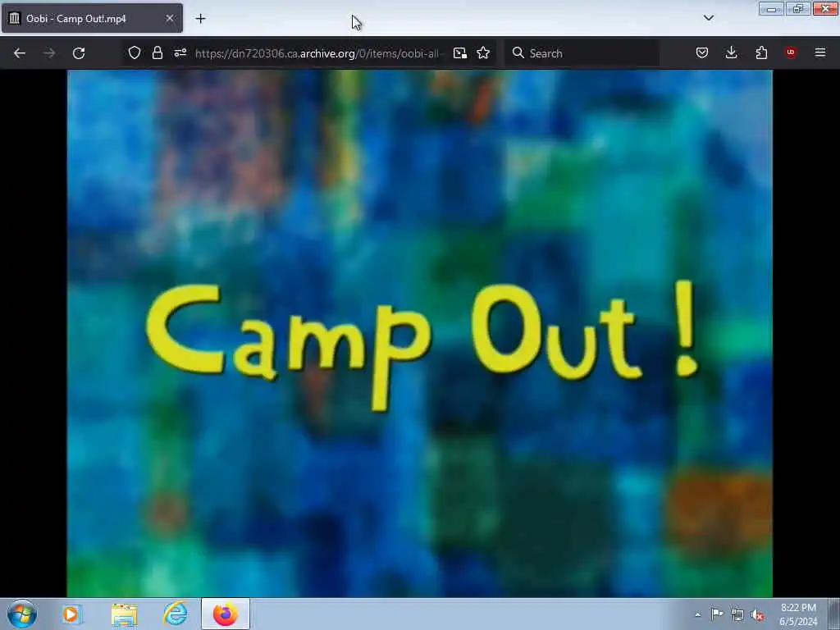840x630 pixels.
Task: Launch Internet Explorer from taskbar
Action: (176, 614)
